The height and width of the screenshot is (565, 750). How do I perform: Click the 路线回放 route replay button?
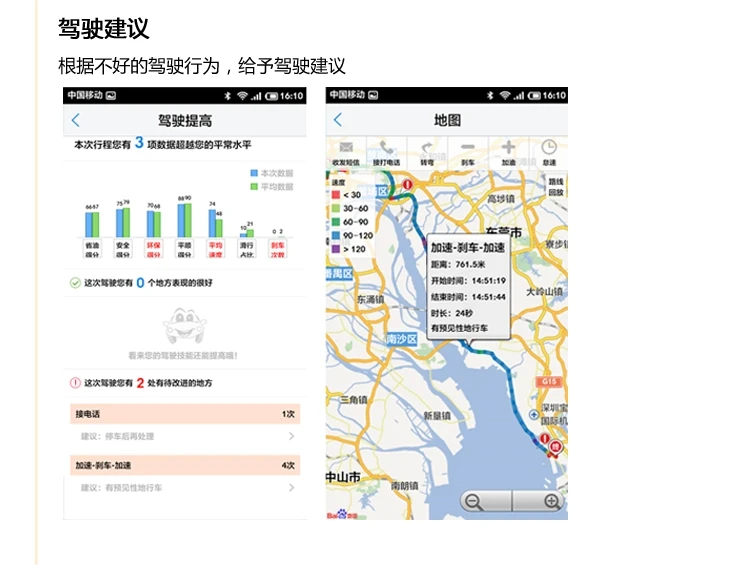556,187
